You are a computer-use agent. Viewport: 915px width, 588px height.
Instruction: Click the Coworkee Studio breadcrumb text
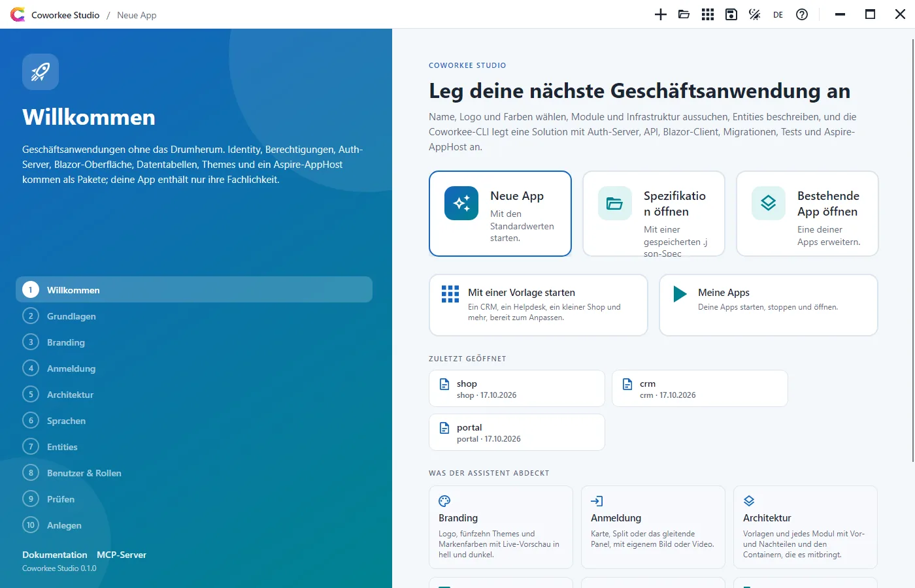point(65,15)
